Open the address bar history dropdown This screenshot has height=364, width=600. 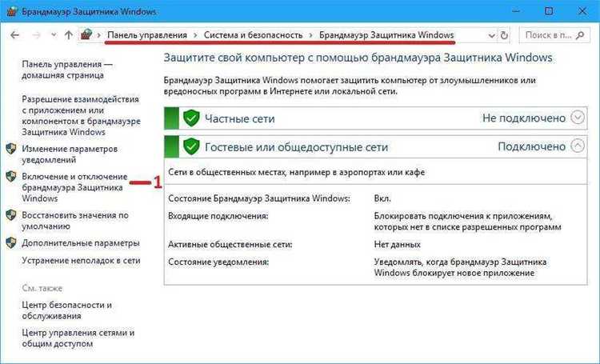pos(492,35)
